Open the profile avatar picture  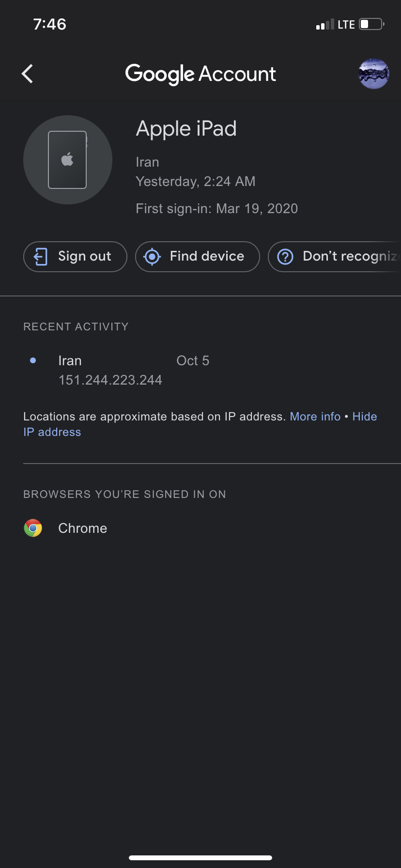tap(373, 74)
